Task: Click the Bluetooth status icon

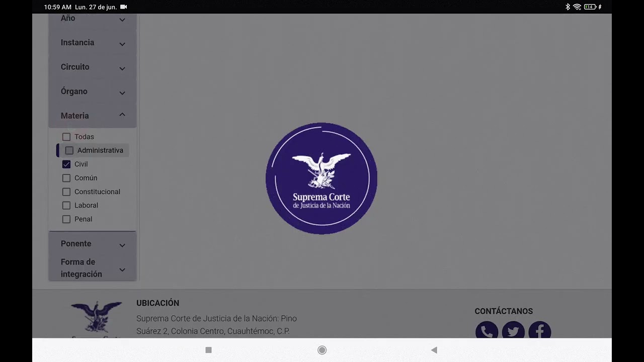Action: click(x=568, y=7)
